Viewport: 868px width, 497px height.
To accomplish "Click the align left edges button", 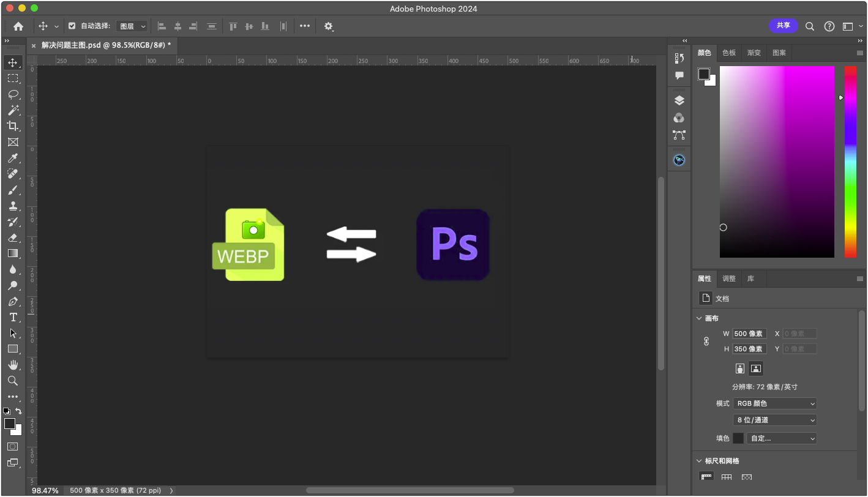I will point(162,26).
